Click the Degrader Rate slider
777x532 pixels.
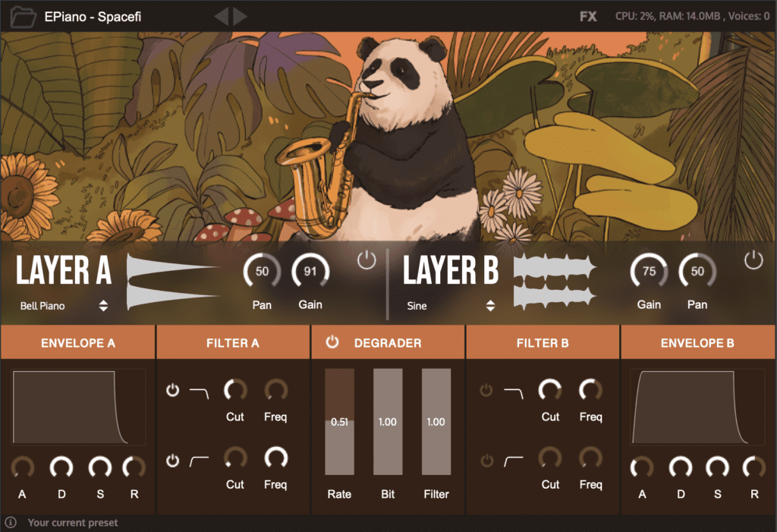339,421
